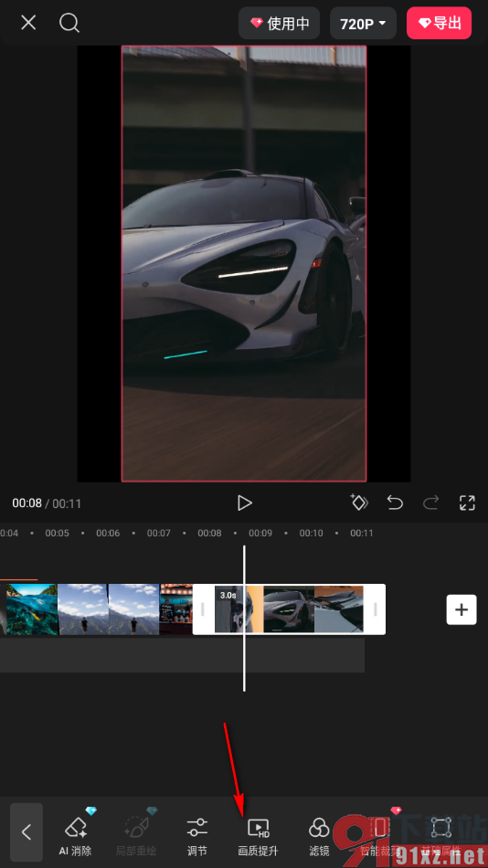Open the 滤镜 filter tool

coord(319,836)
